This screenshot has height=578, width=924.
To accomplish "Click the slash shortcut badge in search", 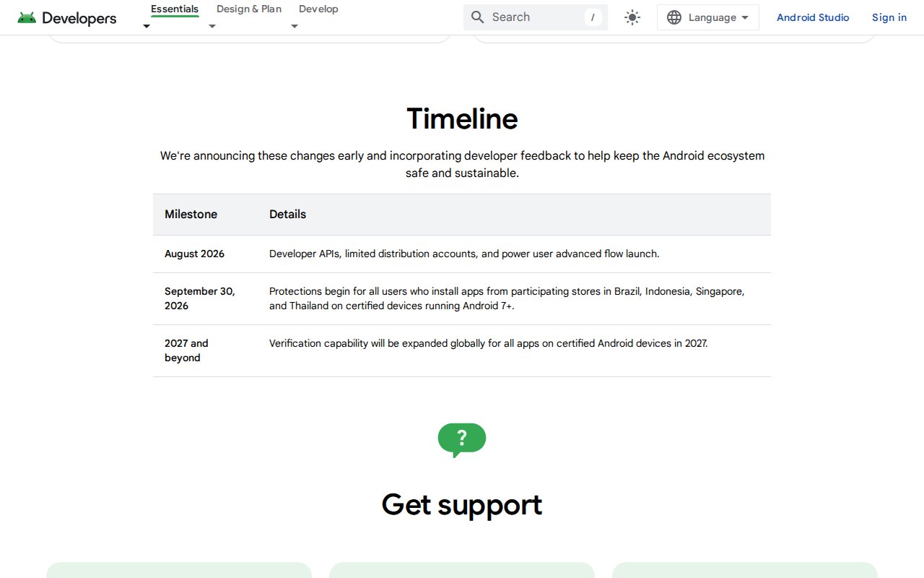I will pyautogui.click(x=593, y=17).
